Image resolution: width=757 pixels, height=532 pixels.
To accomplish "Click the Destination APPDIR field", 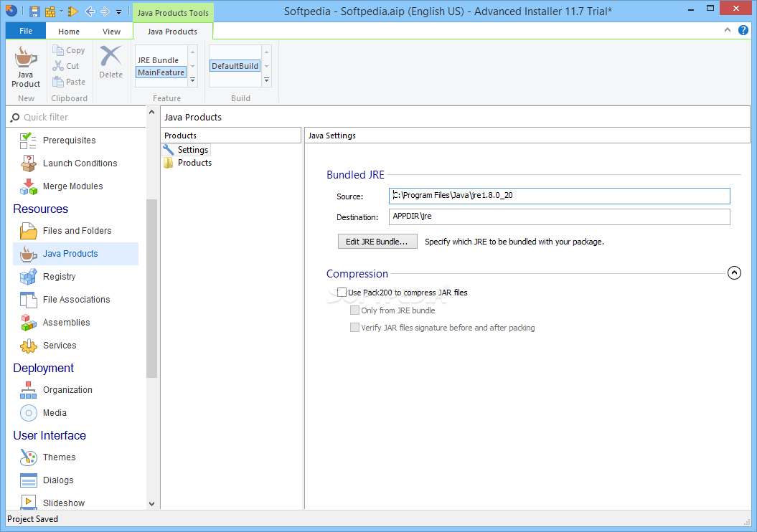I will point(559,217).
